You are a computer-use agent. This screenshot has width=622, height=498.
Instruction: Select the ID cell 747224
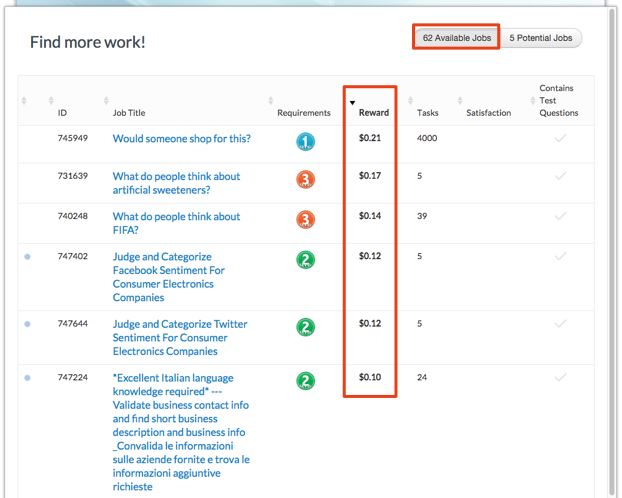click(x=73, y=377)
